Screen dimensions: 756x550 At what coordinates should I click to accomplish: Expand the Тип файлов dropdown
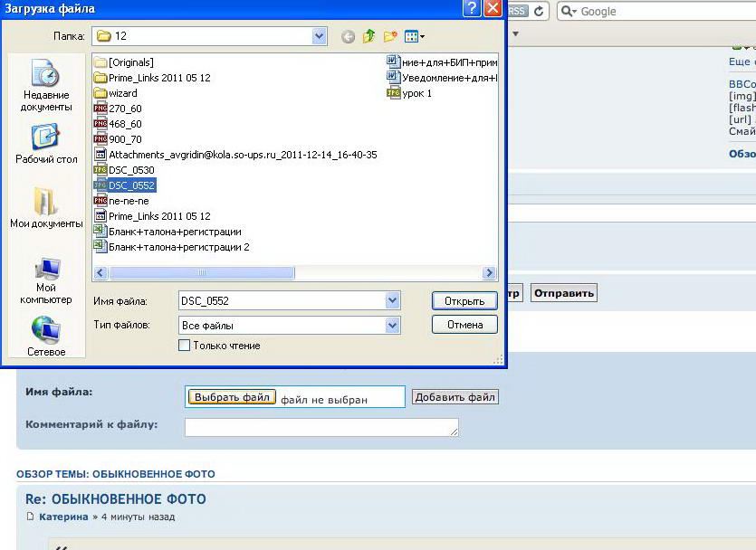click(392, 325)
